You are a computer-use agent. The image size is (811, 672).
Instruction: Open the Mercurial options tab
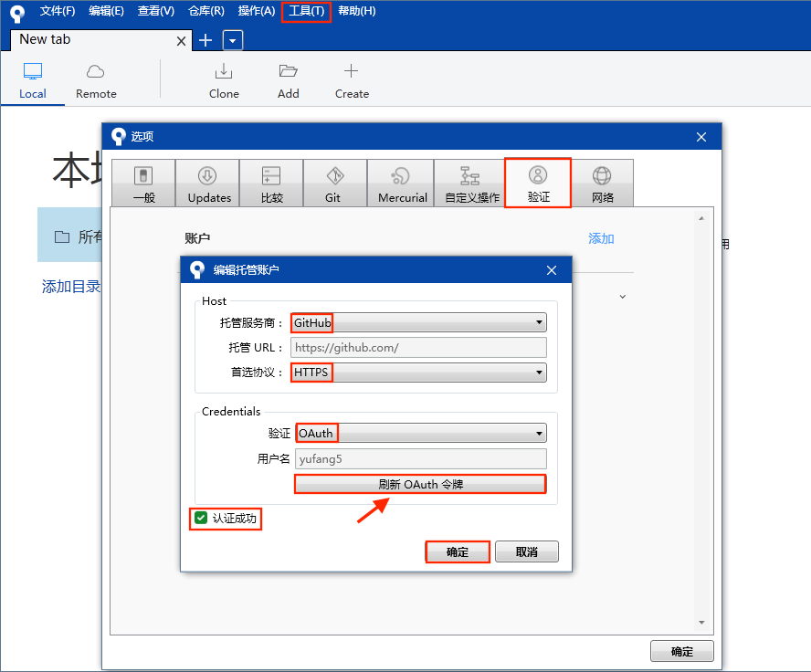pos(401,184)
